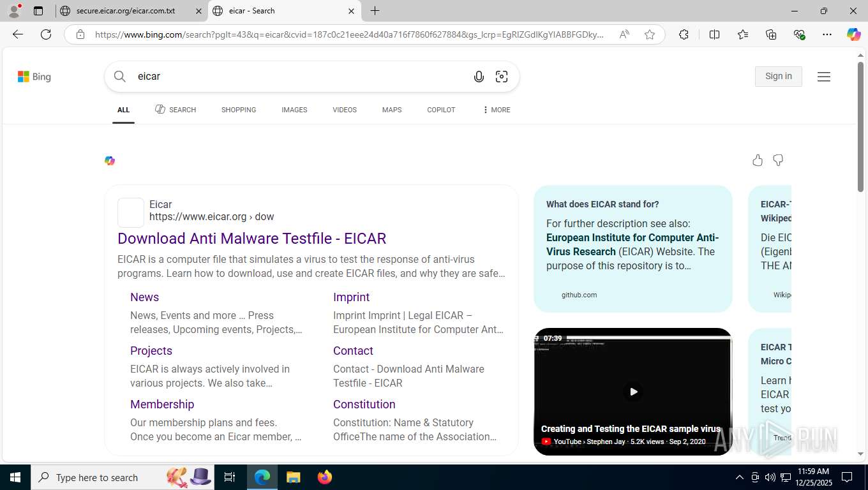The width and height of the screenshot is (868, 490).
Task: Close the secure.eicar.org tab
Action: coord(198,11)
